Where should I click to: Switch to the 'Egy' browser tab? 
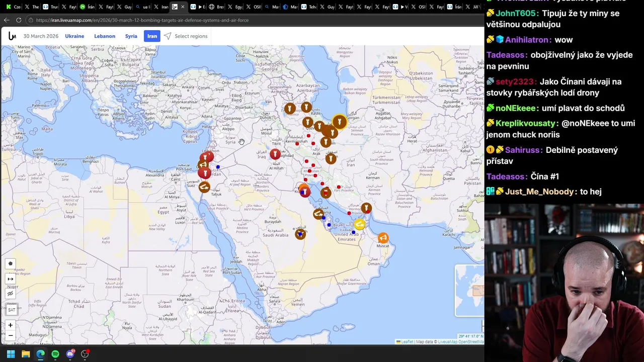click(x=236, y=7)
